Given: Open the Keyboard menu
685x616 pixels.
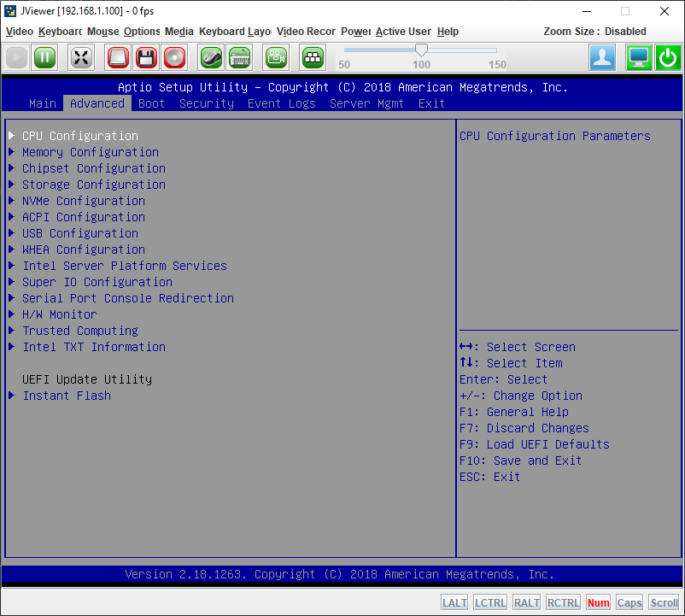Looking at the screenshot, I should [61, 32].
